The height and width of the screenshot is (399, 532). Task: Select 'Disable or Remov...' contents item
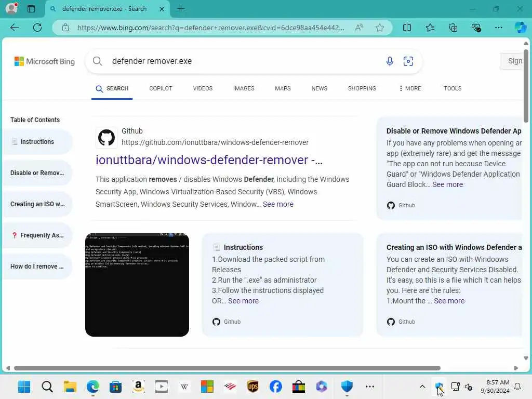click(37, 172)
